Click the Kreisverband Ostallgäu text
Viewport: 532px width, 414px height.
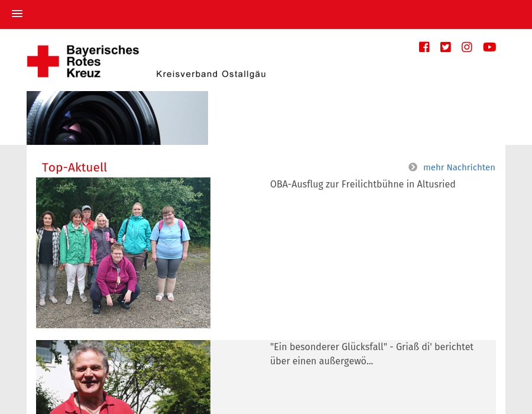[211, 74]
